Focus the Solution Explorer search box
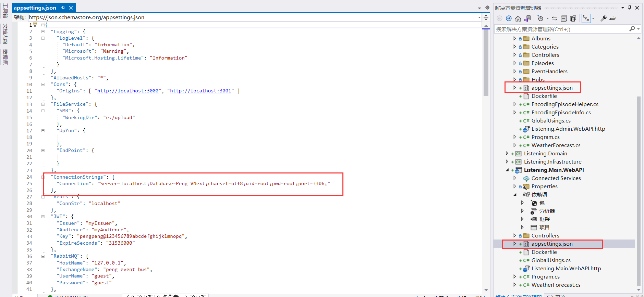 (x=562, y=29)
